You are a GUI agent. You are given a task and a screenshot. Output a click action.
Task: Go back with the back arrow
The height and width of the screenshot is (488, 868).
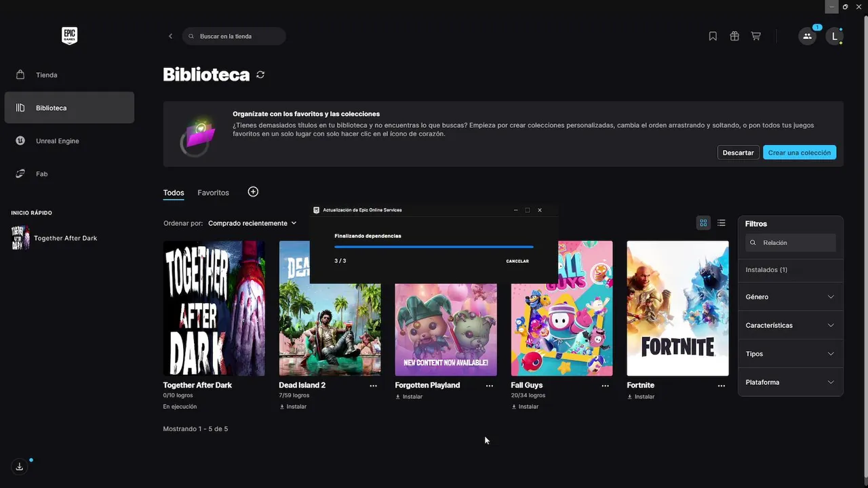tap(170, 36)
